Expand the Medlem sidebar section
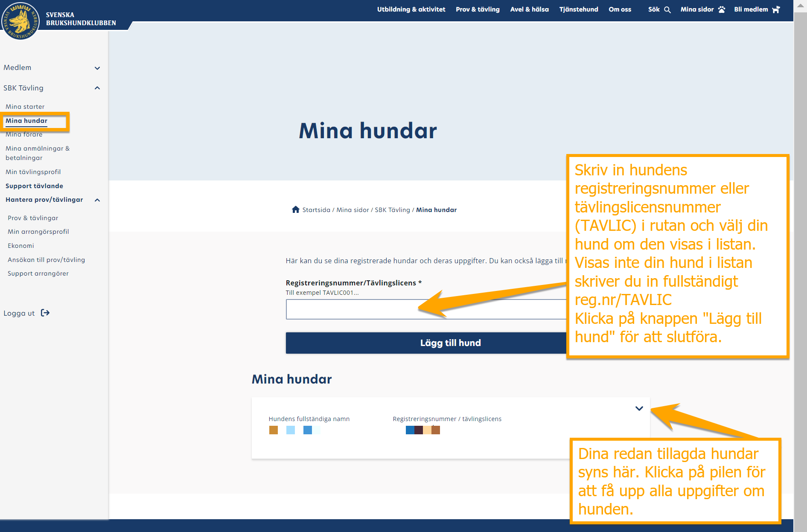Viewport: 807px width, 532px height. point(97,68)
